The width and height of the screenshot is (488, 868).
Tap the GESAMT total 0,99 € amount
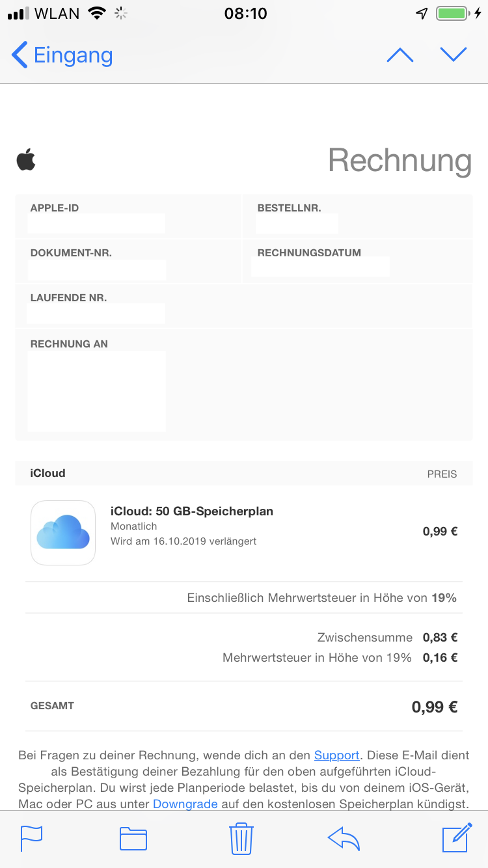pos(434,707)
